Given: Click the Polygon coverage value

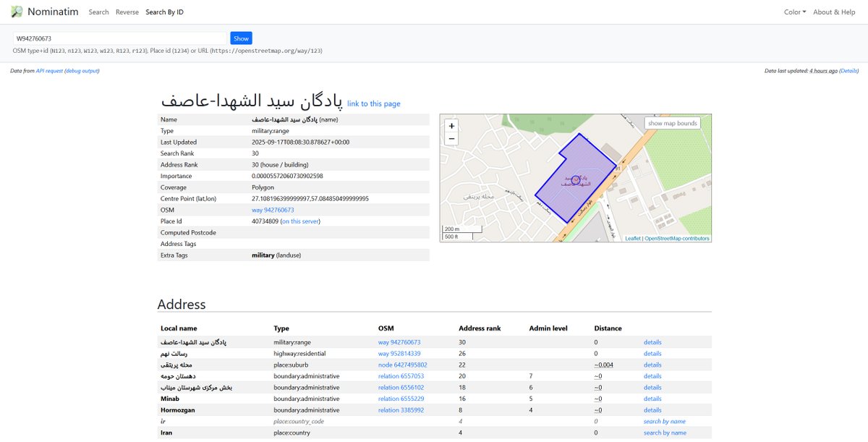Looking at the screenshot, I should [x=263, y=187].
